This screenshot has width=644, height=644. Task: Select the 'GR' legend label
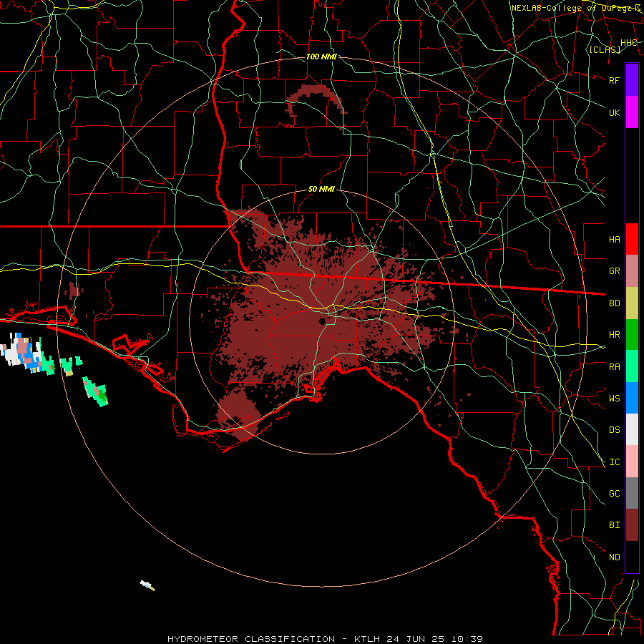tap(614, 271)
